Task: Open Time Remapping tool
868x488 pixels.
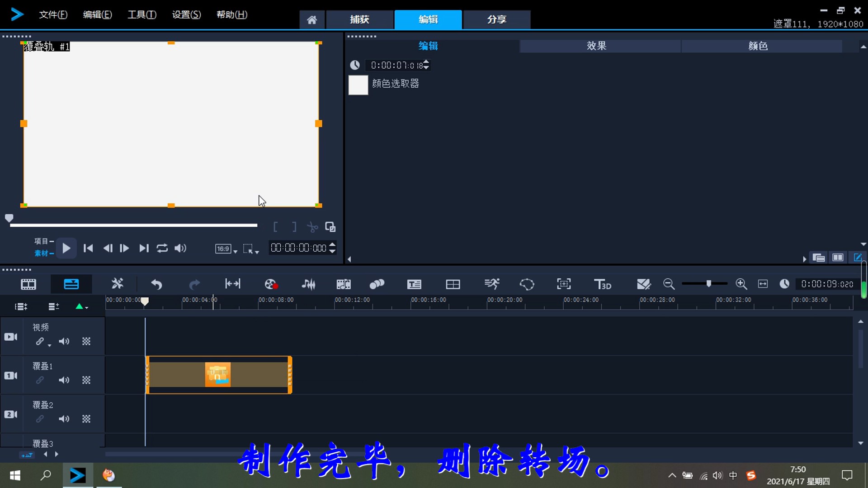Action: pyautogui.click(x=491, y=284)
